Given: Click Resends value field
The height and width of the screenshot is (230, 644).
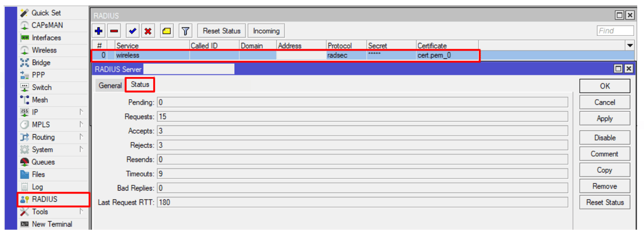Looking at the screenshot, I should coord(362,159).
